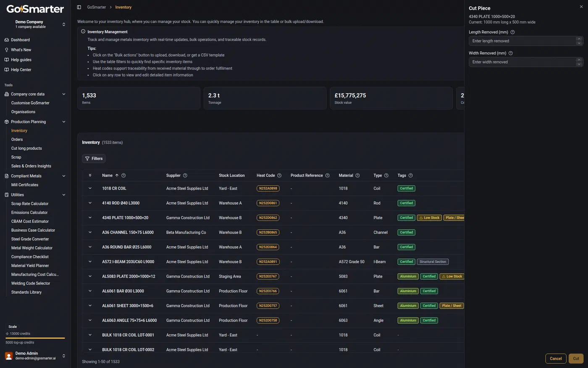Click heat code N252A0898 badge

point(268,188)
